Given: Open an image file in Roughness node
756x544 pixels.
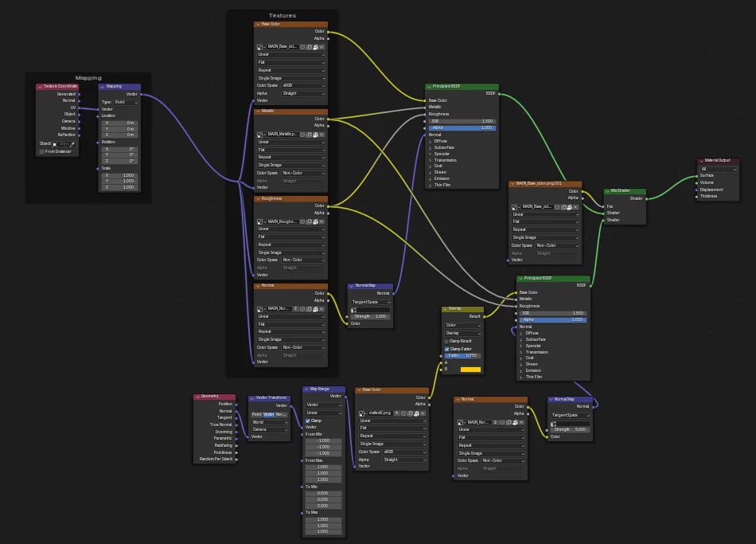Looking at the screenshot, I should pos(315,221).
